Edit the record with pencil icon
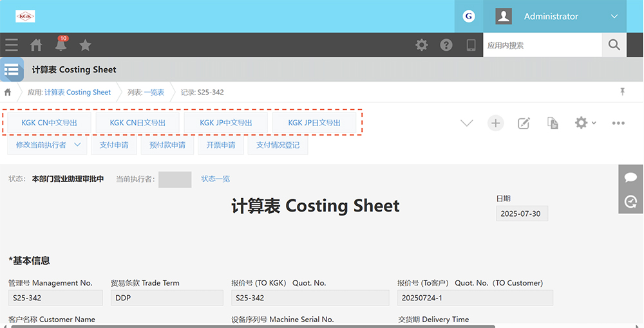This screenshot has height=328, width=644. pos(524,123)
